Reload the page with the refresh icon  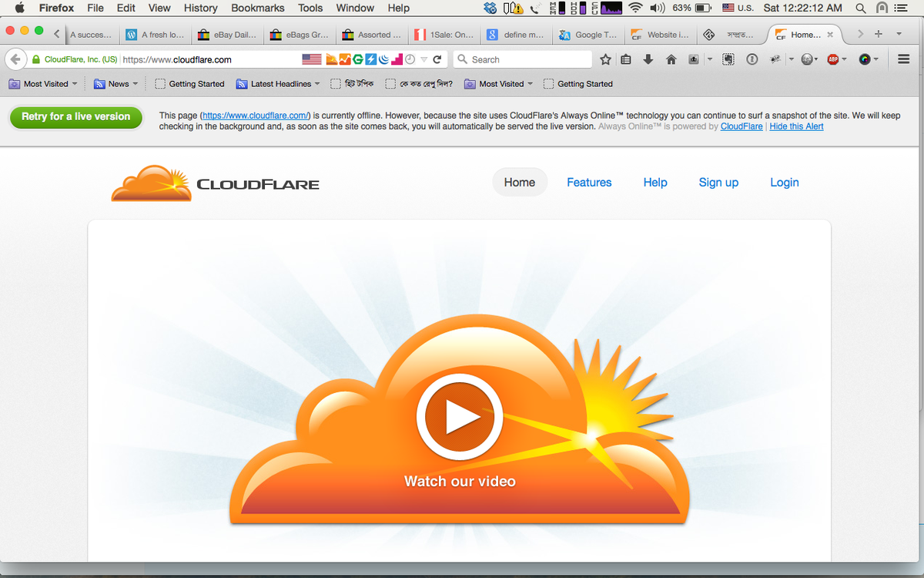(437, 59)
